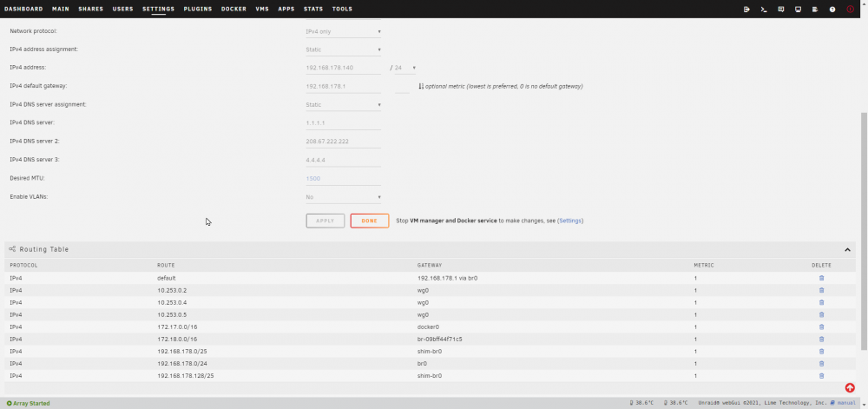
Task: Delete the 192.168.178.0/25 shim-br0 route
Action: pyautogui.click(x=821, y=351)
